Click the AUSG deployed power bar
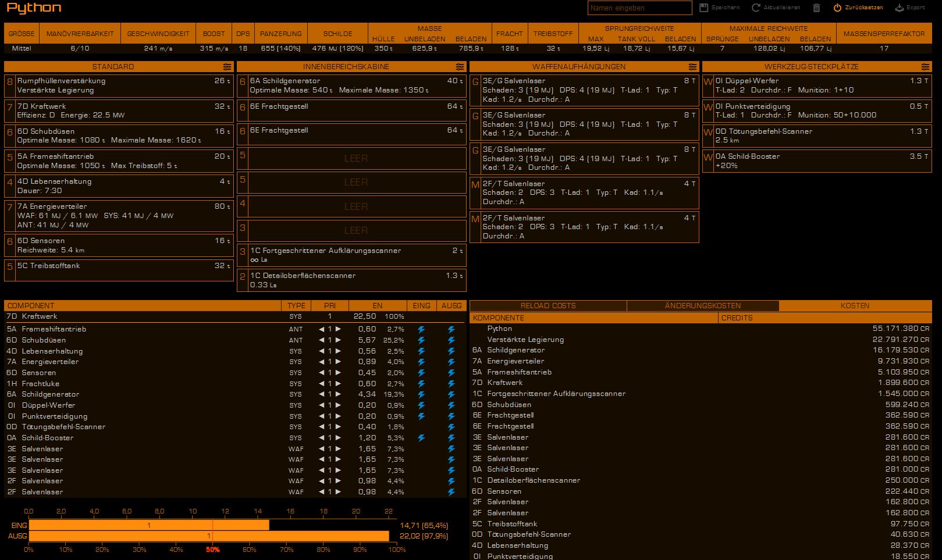Screen dimensions: 942x560 (x=209, y=536)
